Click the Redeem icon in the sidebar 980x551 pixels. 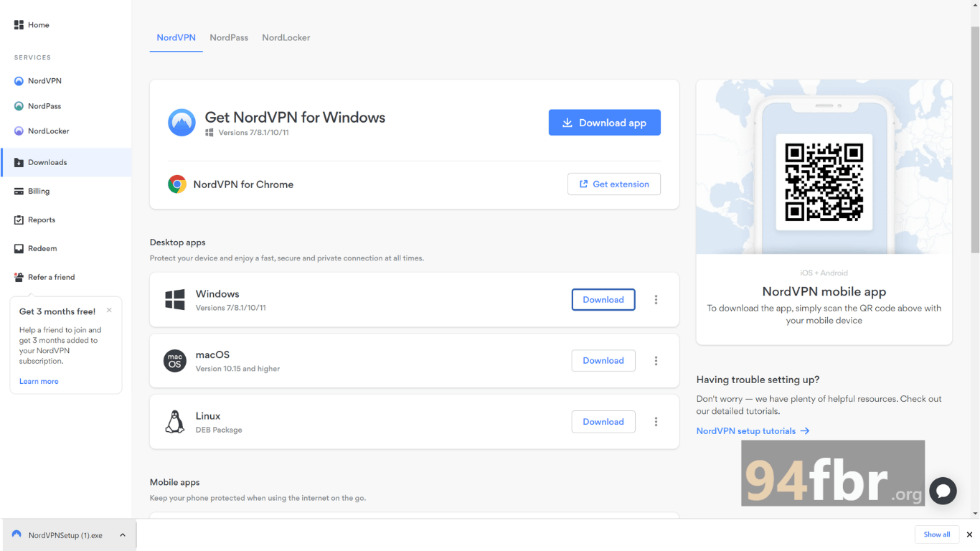[x=19, y=249]
